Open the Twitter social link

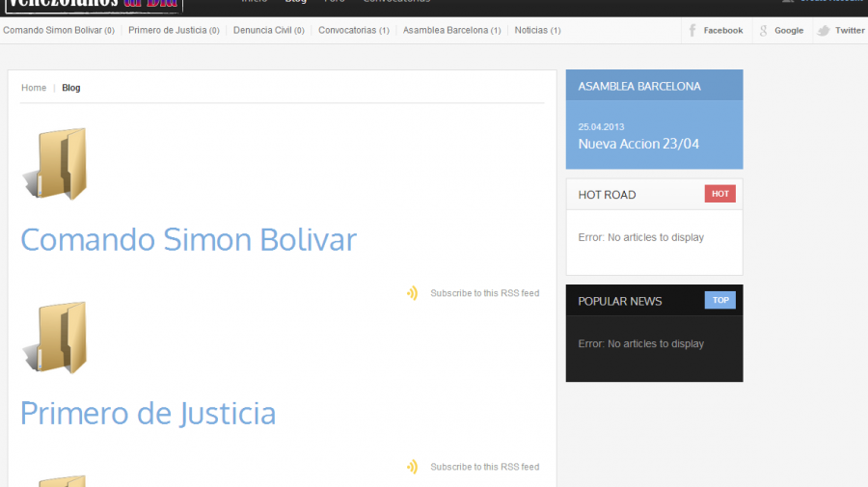click(x=841, y=31)
